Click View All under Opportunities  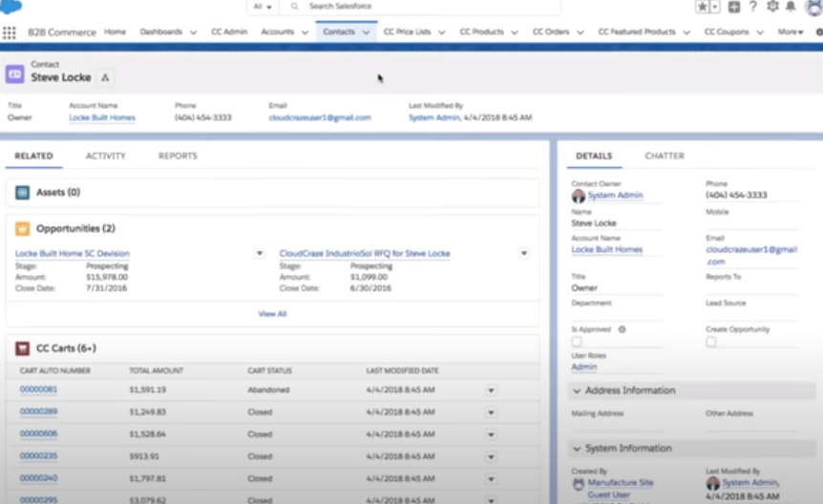click(x=272, y=314)
